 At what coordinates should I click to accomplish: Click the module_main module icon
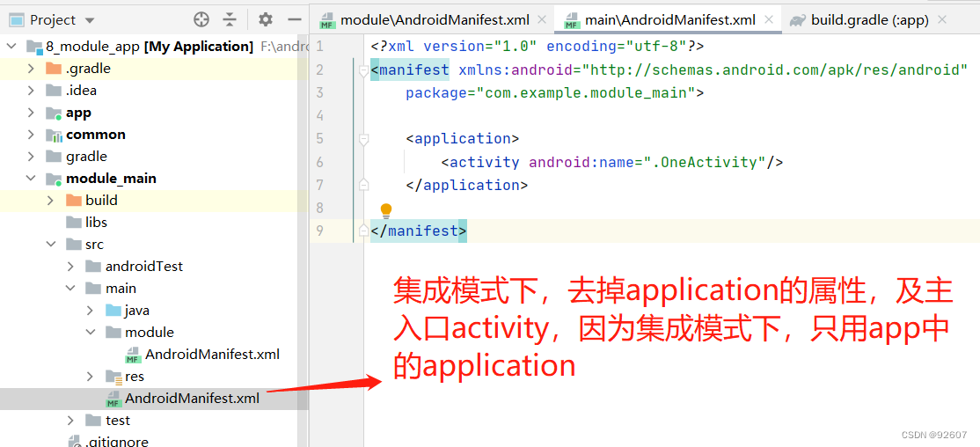54,179
